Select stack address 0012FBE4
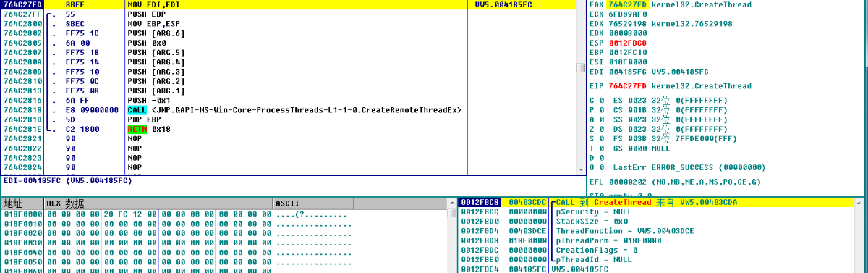Screen dimensions: 868x273 point(480,269)
